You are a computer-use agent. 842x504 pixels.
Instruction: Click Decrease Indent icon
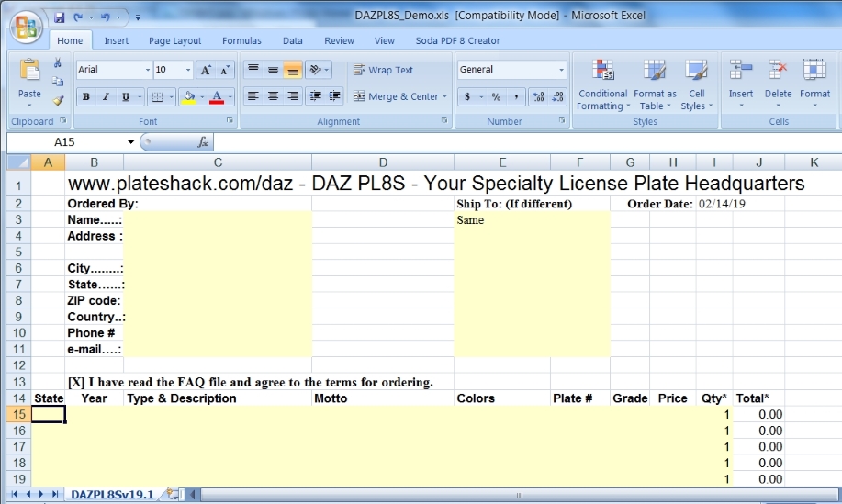[315, 96]
